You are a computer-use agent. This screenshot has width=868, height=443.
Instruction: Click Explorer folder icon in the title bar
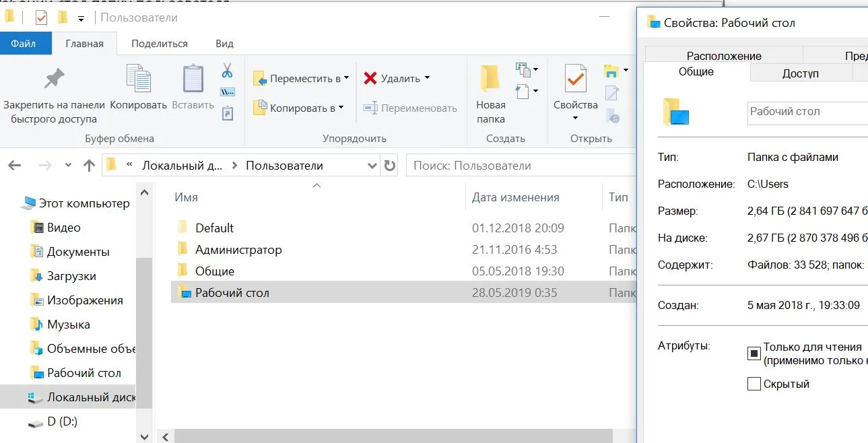[9, 17]
